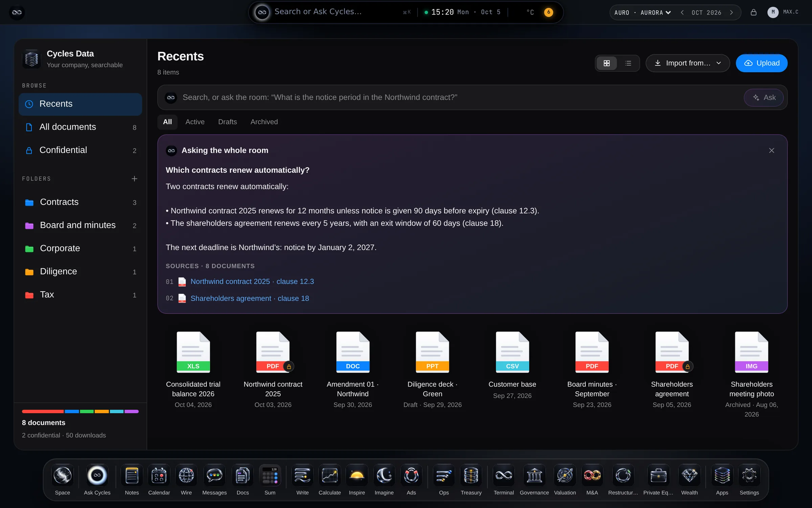Close the Asking the whole room panel
This screenshot has width=812, height=508.
point(771,150)
